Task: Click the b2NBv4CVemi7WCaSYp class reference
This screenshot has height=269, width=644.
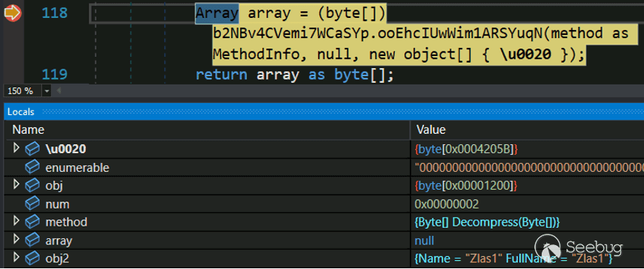Action: [291, 34]
